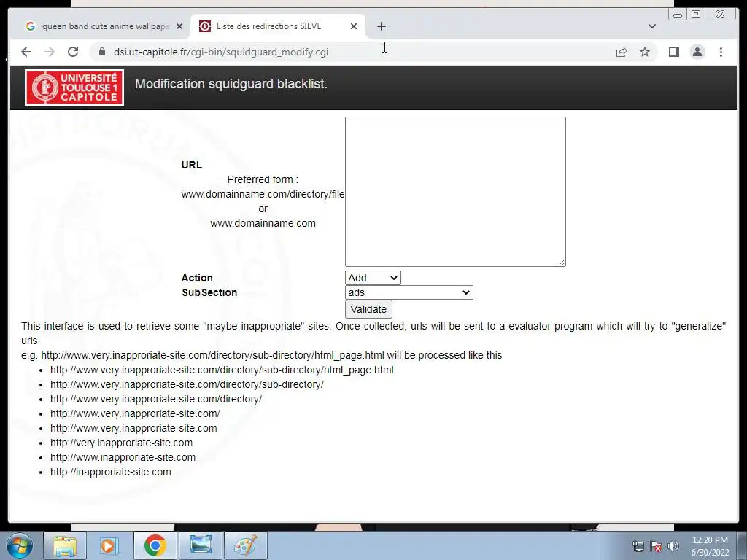
Task: Click list item http://www.inapproriate-site.com
Action: coord(123,458)
